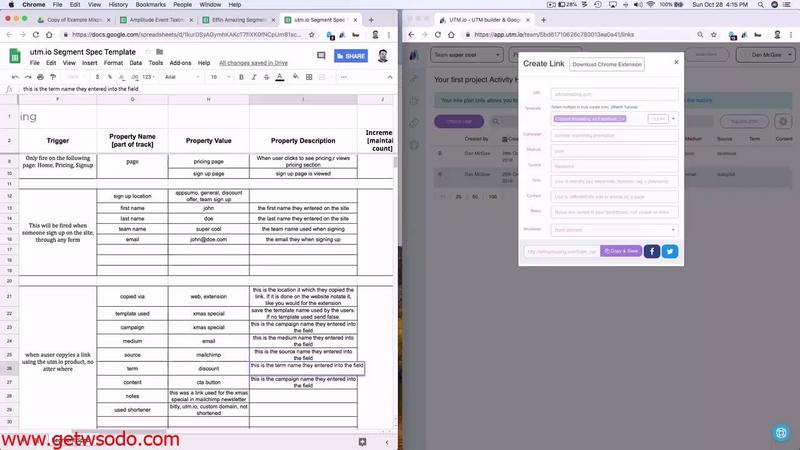
Task: Merge cells using the toolbar icon
Action: (x=322, y=77)
